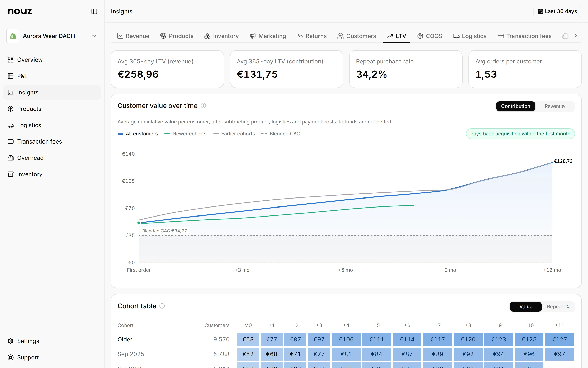This screenshot has width=588, height=368.
Task: Select Repeat % mode in Cohort table
Action: 558,307
